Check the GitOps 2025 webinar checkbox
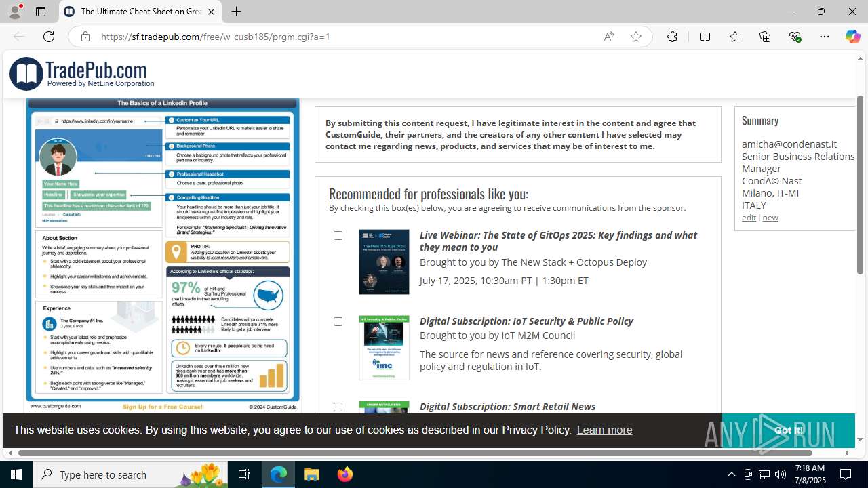This screenshot has height=488, width=868. [x=338, y=235]
